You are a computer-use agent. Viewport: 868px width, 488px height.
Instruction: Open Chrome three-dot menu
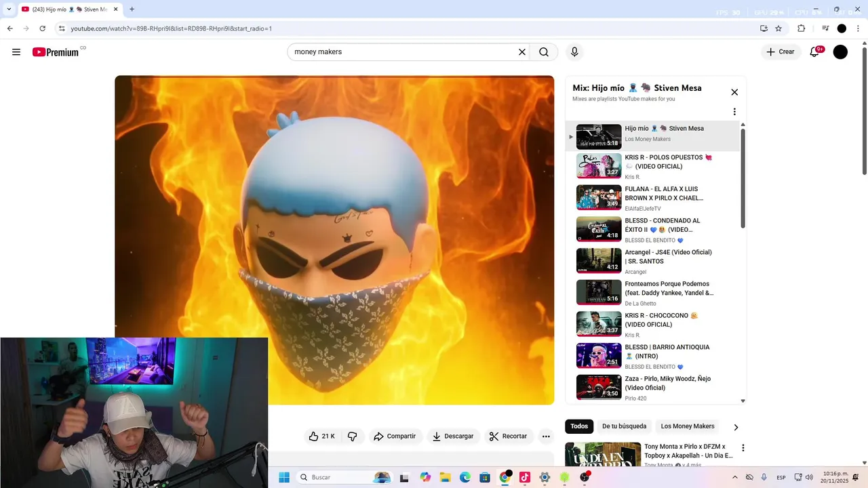coord(859,28)
